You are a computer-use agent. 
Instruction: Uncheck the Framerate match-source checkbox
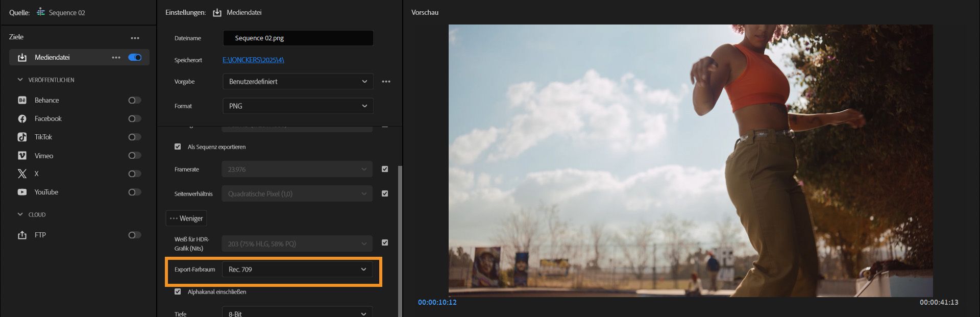click(x=385, y=169)
